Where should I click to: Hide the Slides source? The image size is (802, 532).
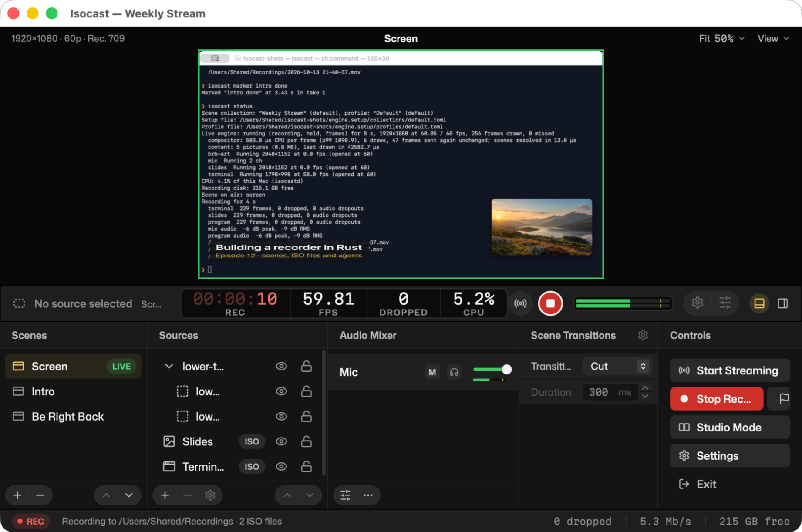(281, 441)
